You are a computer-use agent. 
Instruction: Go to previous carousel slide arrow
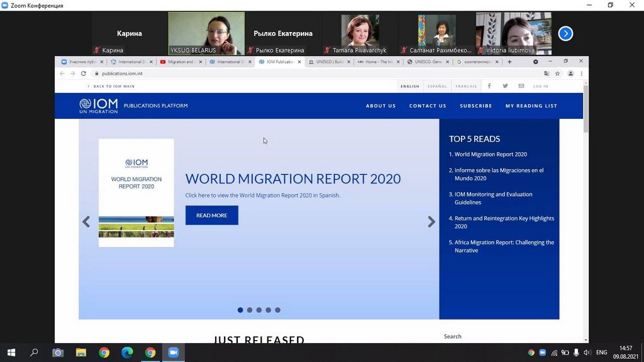click(86, 222)
